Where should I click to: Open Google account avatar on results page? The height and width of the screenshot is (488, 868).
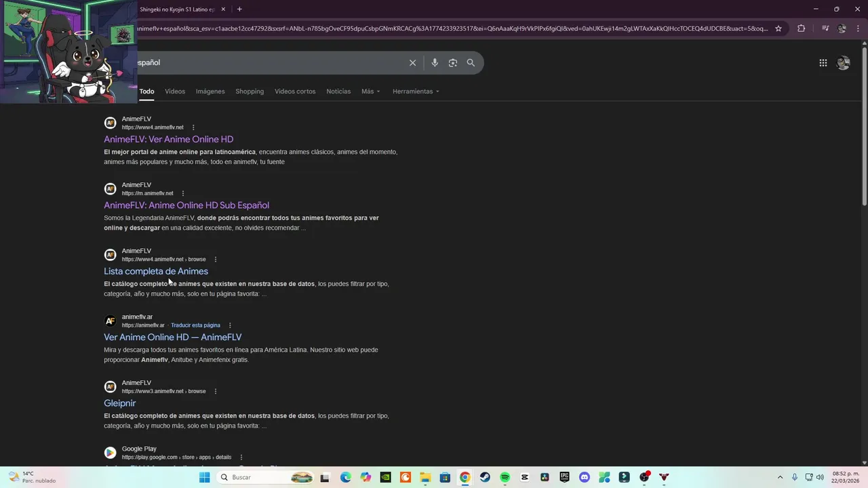pyautogui.click(x=843, y=63)
